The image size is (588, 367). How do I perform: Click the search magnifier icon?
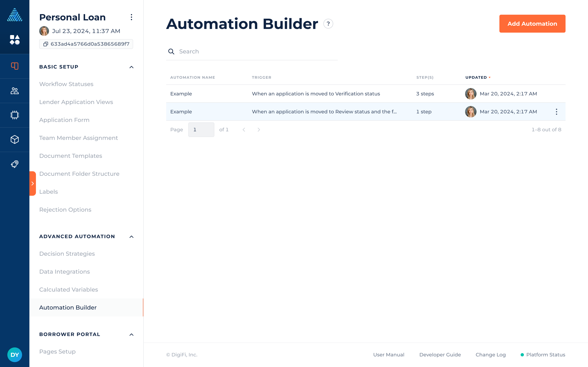point(171,51)
